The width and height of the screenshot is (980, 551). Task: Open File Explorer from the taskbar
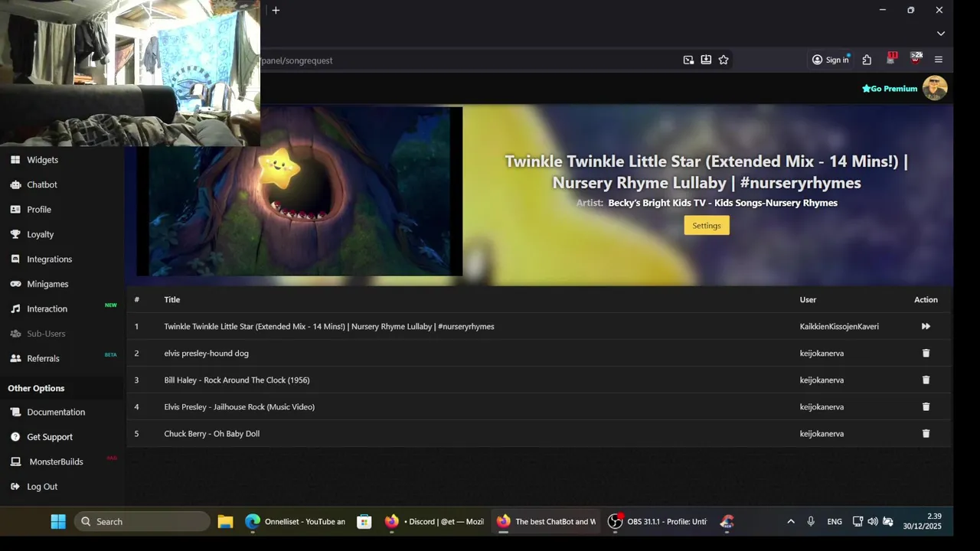click(225, 521)
